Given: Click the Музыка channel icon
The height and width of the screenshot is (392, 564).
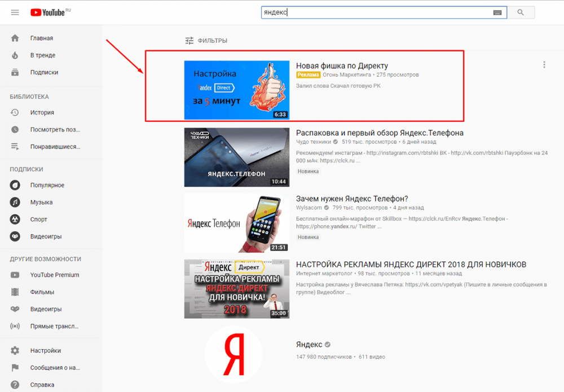Looking at the screenshot, I should click(x=15, y=202).
